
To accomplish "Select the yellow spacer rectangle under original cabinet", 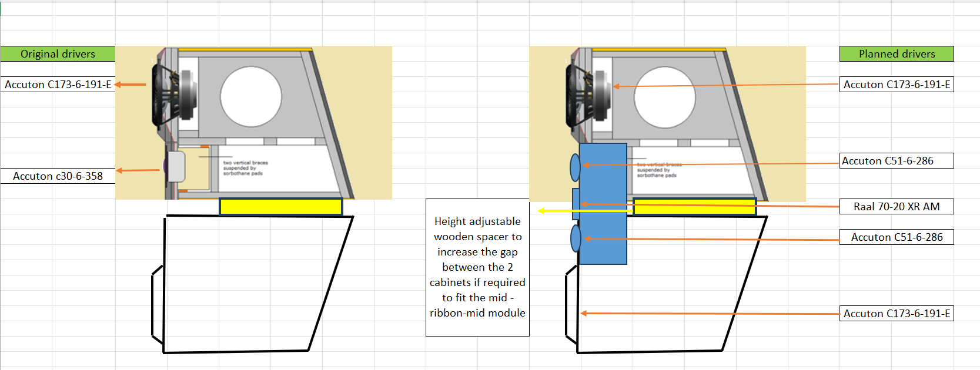I will pyautogui.click(x=281, y=207).
